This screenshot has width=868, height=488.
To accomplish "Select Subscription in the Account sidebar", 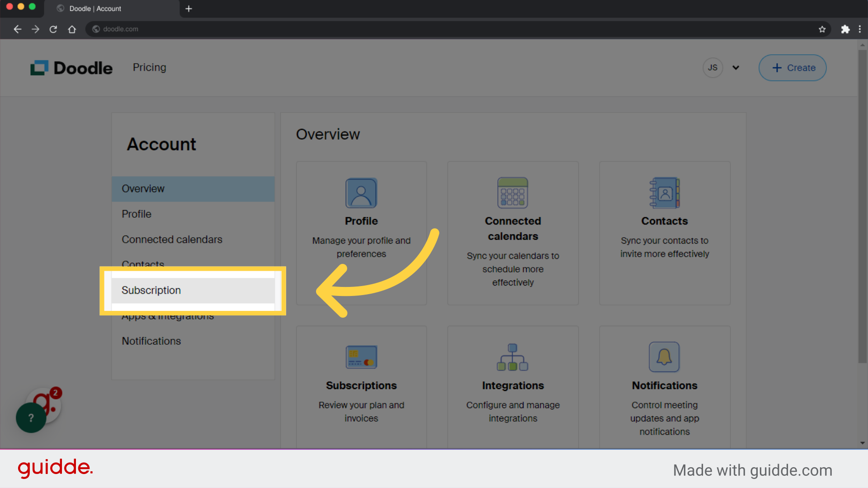I will pos(151,291).
